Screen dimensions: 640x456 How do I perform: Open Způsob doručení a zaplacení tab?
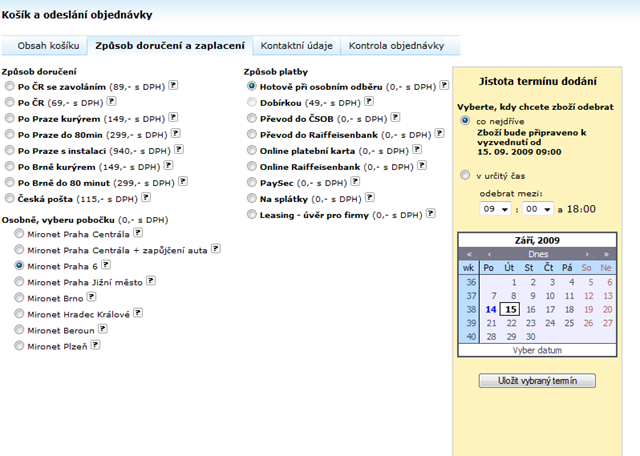(x=170, y=46)
